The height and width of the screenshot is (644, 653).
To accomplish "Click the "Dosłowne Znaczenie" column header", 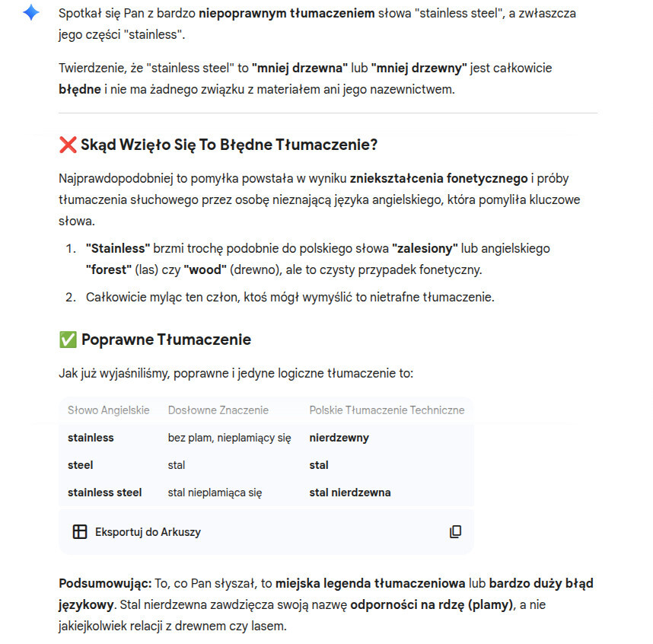I will [x=218, y=410].
